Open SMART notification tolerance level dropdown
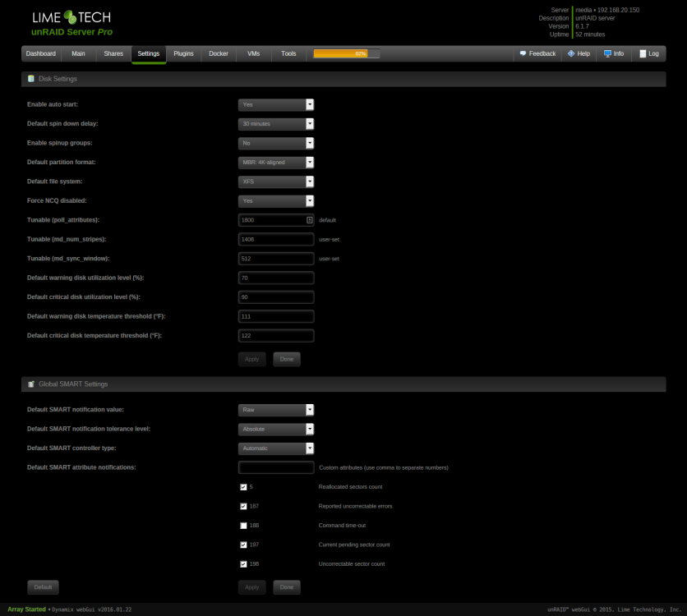 (x=276, y=429)
